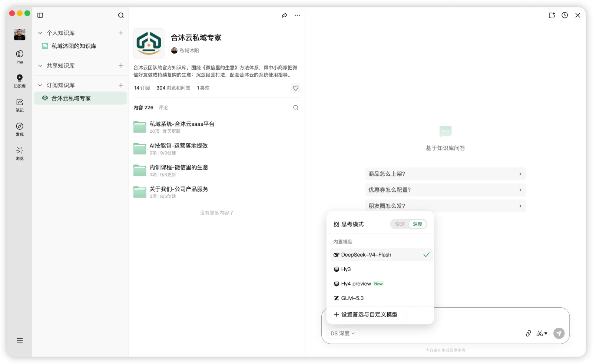Open folder AI技能包-运营落地提效
593x364 pixels.
pos(217,149)
